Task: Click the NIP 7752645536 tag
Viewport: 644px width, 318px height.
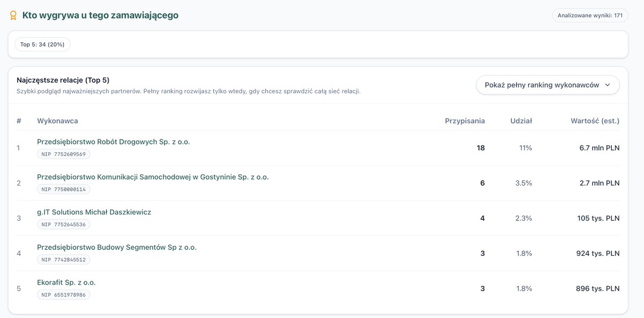Action: [x=63, y=224]
